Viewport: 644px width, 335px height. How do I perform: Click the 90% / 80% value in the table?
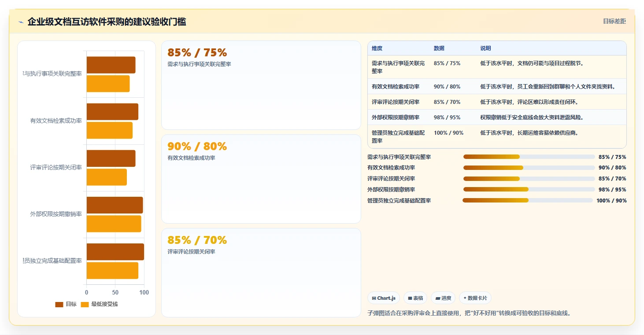[447, 86]
